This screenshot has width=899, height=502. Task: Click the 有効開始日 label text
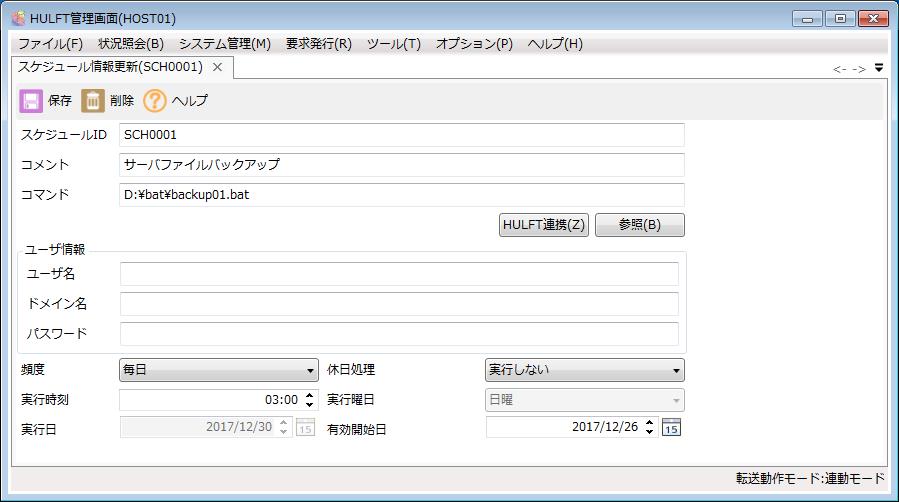357,429
